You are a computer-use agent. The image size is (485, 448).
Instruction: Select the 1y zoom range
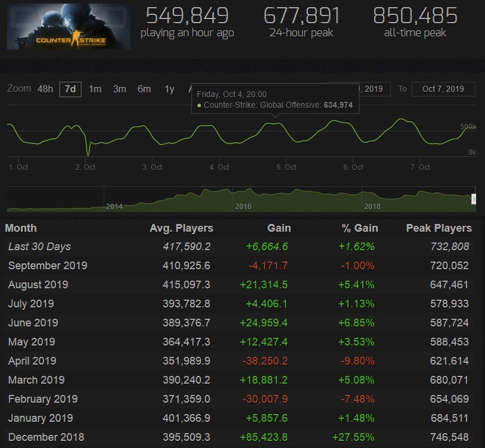pyautogui.click(x=169, y=89)
